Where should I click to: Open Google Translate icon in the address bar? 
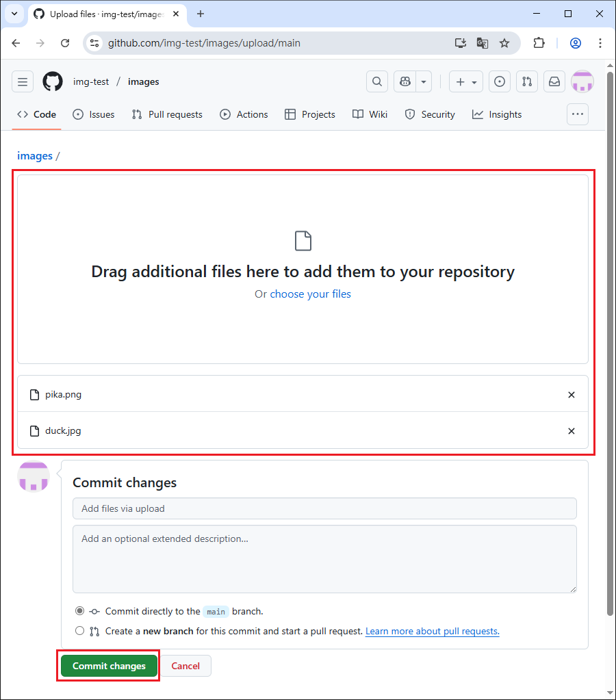click(483, 42)
